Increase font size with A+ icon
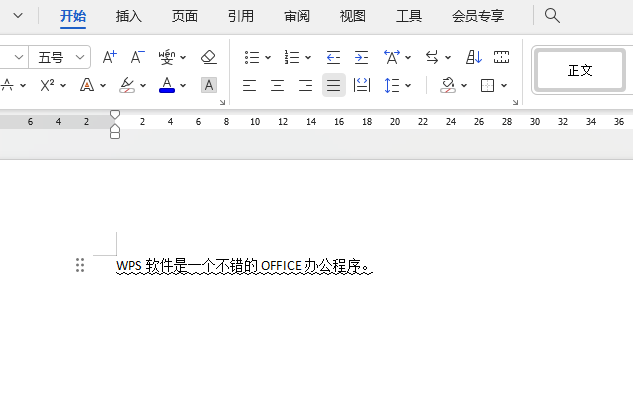Image resolution: width=633 pixels, height=401 pixels. tap(109, 57)
